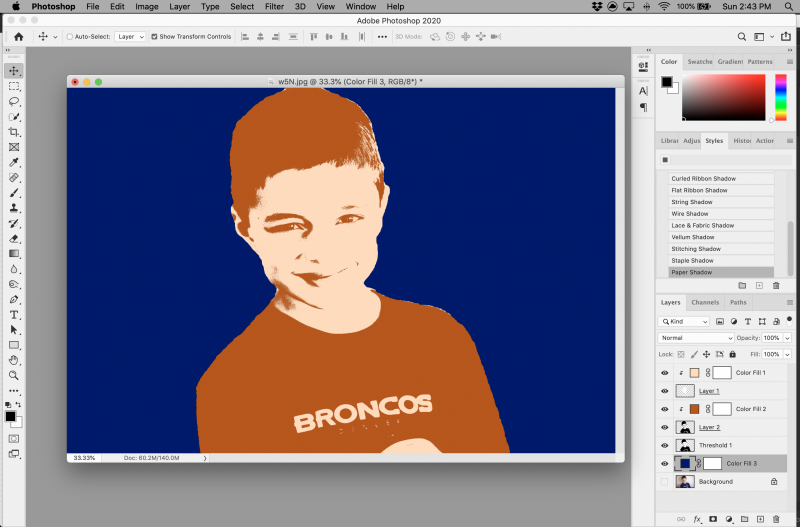Screen dimensions: 800x527
Task: Hide the Color Fill 2 layer
Action: click(664, 409)
